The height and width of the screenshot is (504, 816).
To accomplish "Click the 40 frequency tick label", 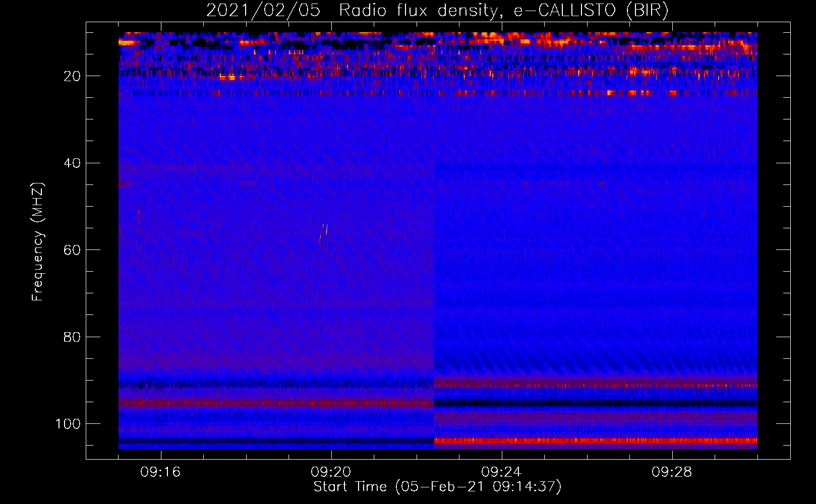I will coord(73,163).
